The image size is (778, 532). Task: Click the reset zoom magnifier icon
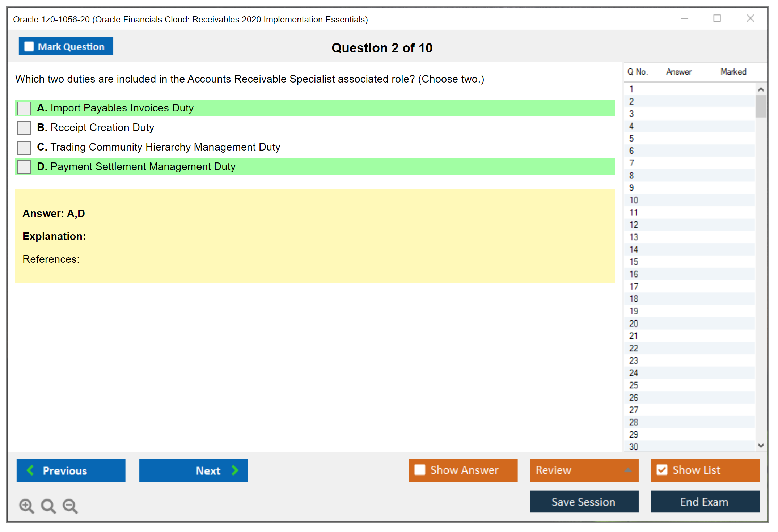(x=48, y=506)
